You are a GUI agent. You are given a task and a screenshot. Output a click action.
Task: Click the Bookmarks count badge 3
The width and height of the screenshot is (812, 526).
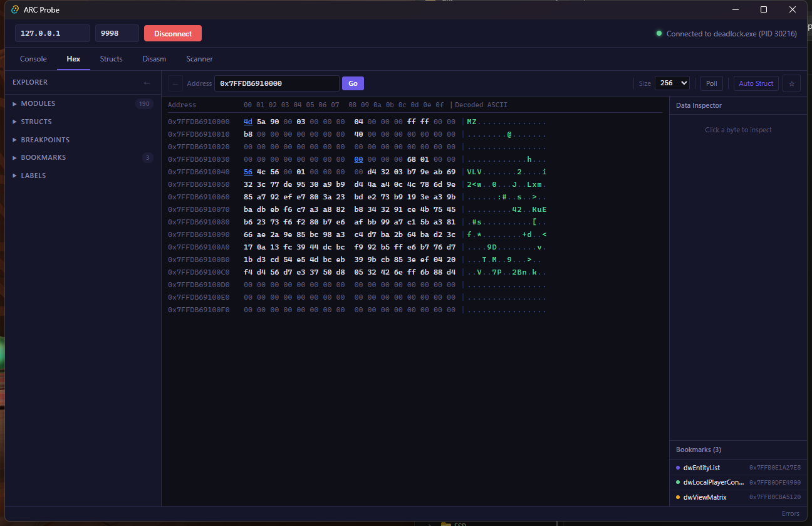click(148, 157)
